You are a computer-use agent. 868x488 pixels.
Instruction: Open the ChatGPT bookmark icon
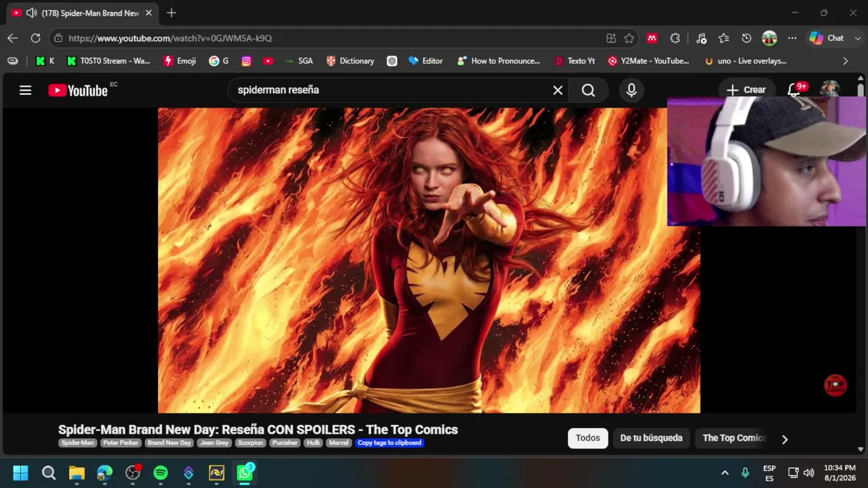(392, 61)
